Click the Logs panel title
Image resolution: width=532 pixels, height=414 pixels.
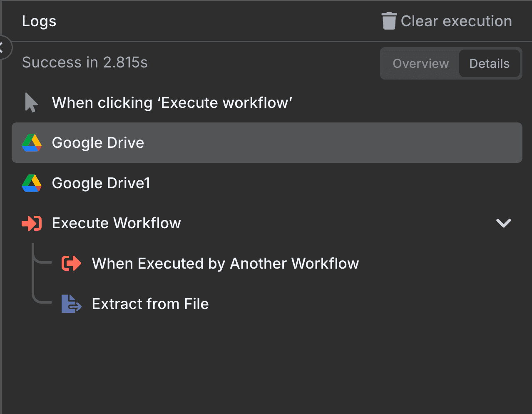(39, 21)
